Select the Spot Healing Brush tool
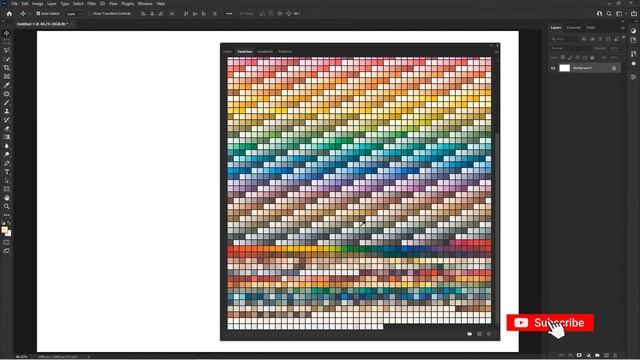Screen dimensions: 640x360 coord(7,94)
